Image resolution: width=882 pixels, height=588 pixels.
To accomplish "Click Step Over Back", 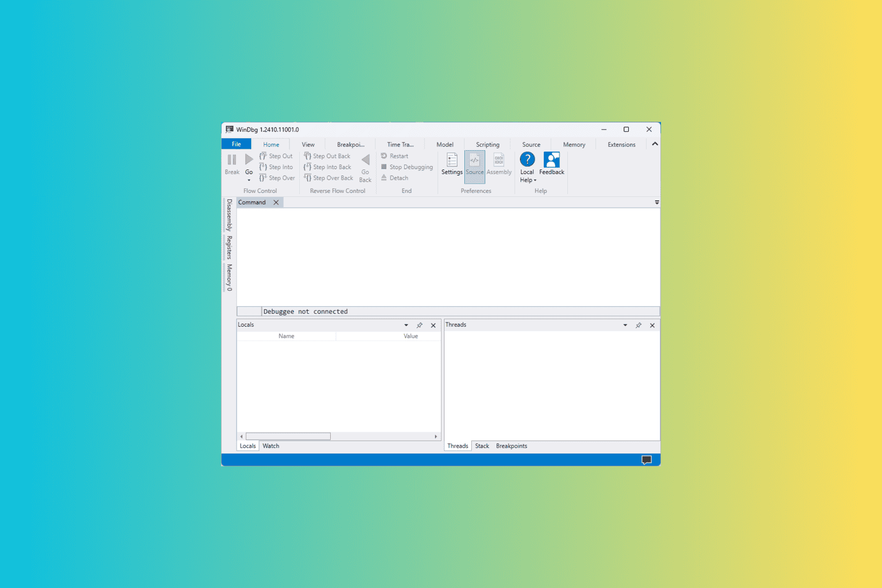I will point(328,178).
